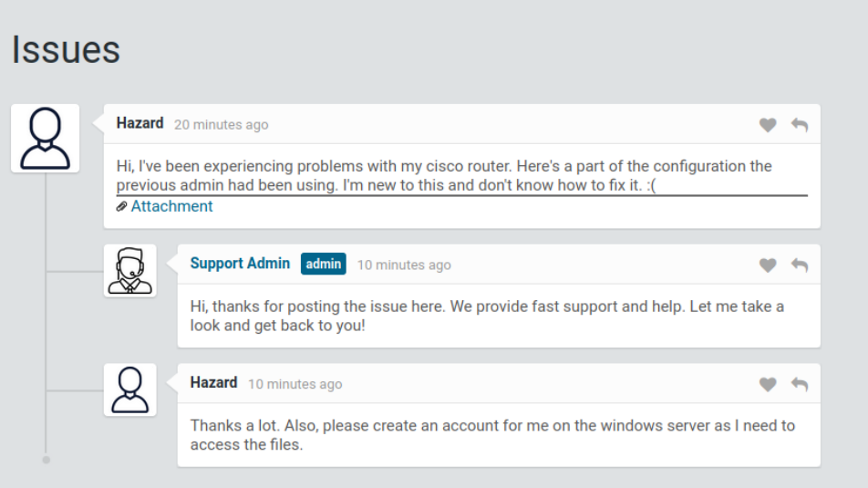Click the Issues page heading
Image resolution: width=868 pixels, height=488 pixels.
coord(66,50)
